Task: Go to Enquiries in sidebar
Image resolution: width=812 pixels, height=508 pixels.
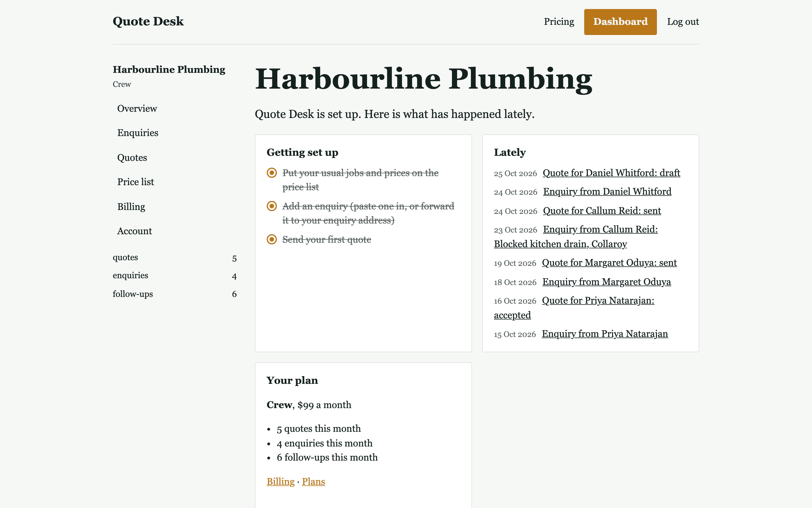Action: coord(138,133)
